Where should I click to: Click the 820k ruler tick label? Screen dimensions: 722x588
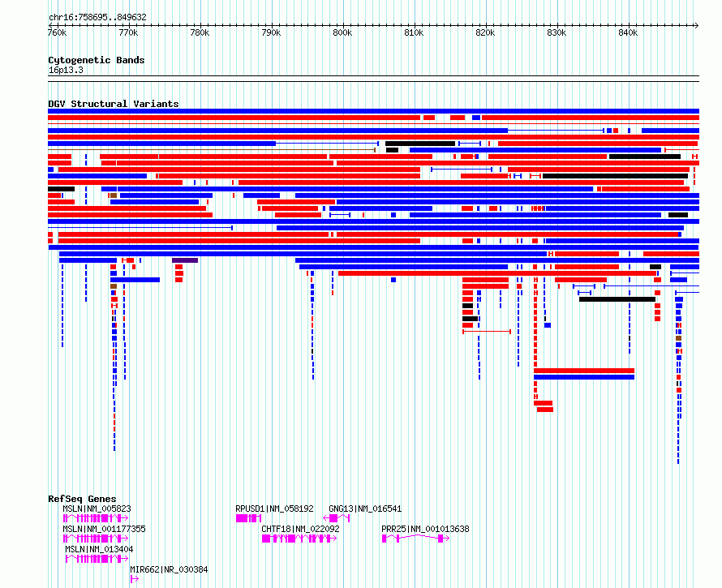[x=485, y=32]
